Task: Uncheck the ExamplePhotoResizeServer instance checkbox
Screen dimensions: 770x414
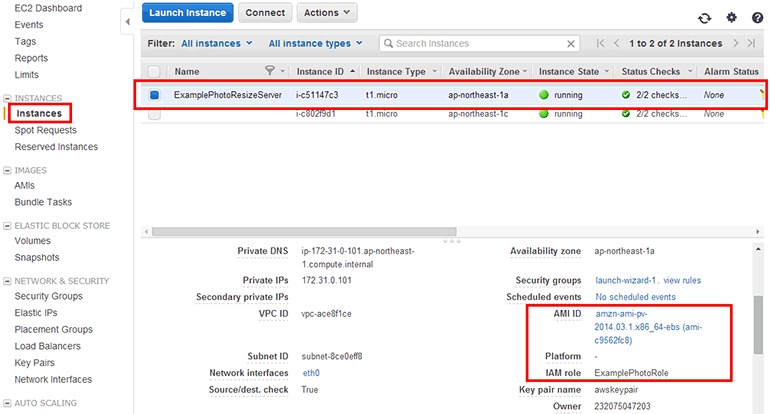Action: 154,95
